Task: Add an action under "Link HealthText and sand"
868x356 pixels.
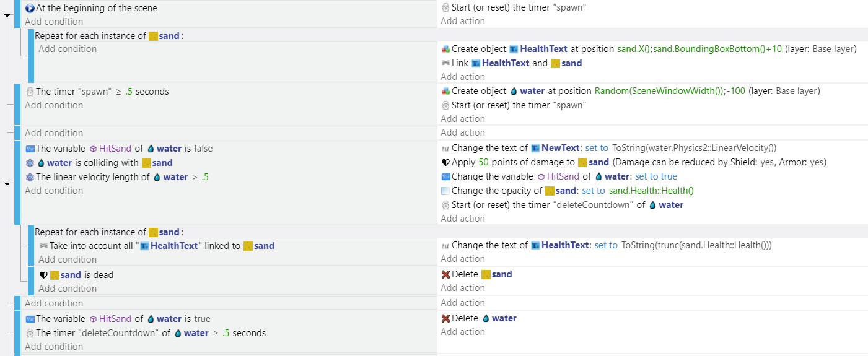Action: [x=463, y=77]
